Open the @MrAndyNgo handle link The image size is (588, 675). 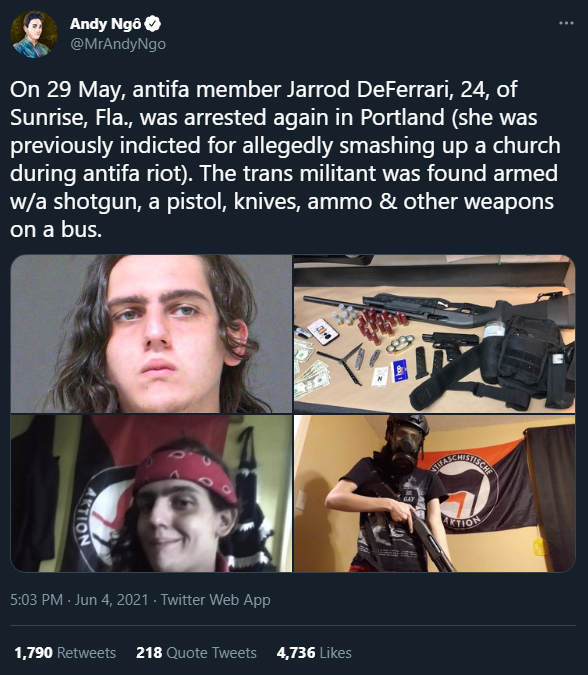coord(118,44)
